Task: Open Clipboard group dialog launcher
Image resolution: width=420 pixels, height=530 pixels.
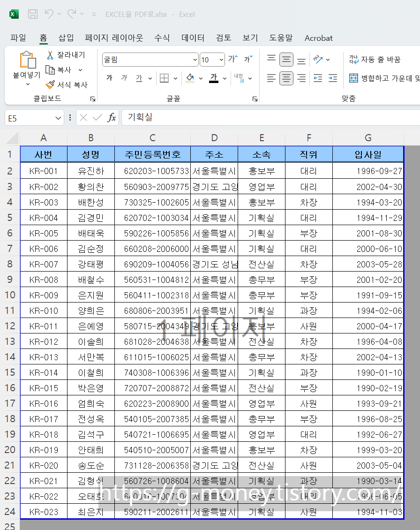Action: [x=93, y=98]
